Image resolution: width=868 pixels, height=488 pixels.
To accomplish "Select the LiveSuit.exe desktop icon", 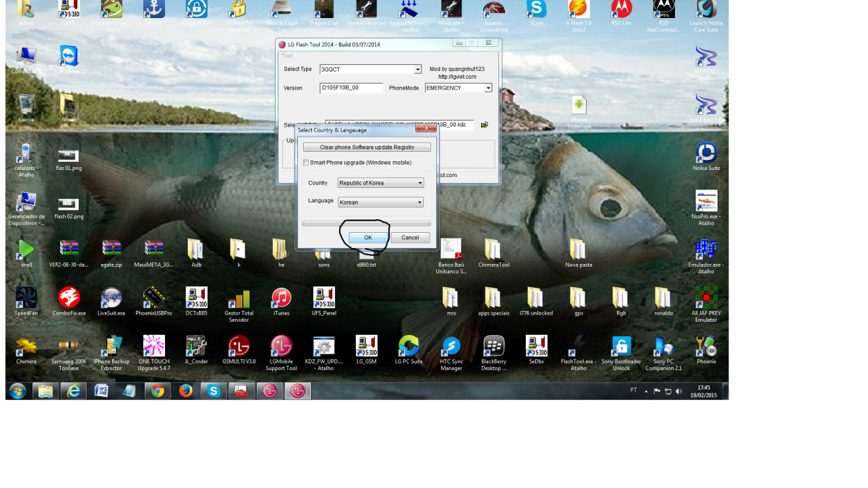I will coord(111,302).
